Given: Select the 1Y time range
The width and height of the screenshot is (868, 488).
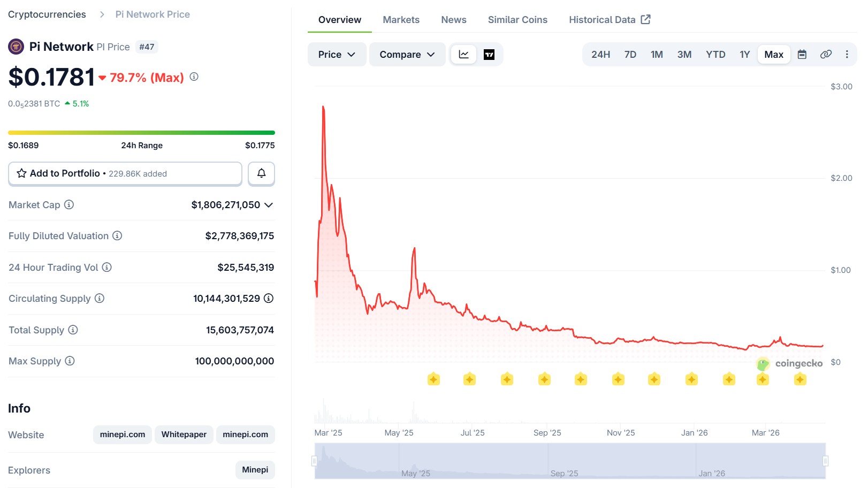Looking at the screenshot, I should pos(744,55).
